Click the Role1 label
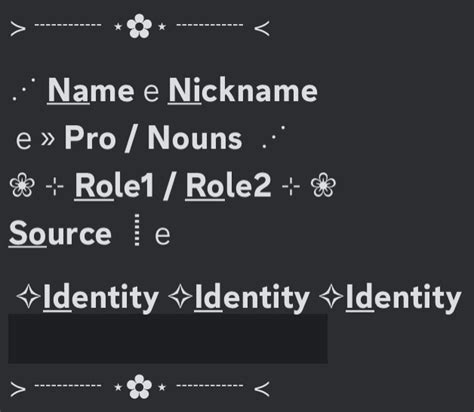Screen dimensions: 474x412 tap(114, 186)
